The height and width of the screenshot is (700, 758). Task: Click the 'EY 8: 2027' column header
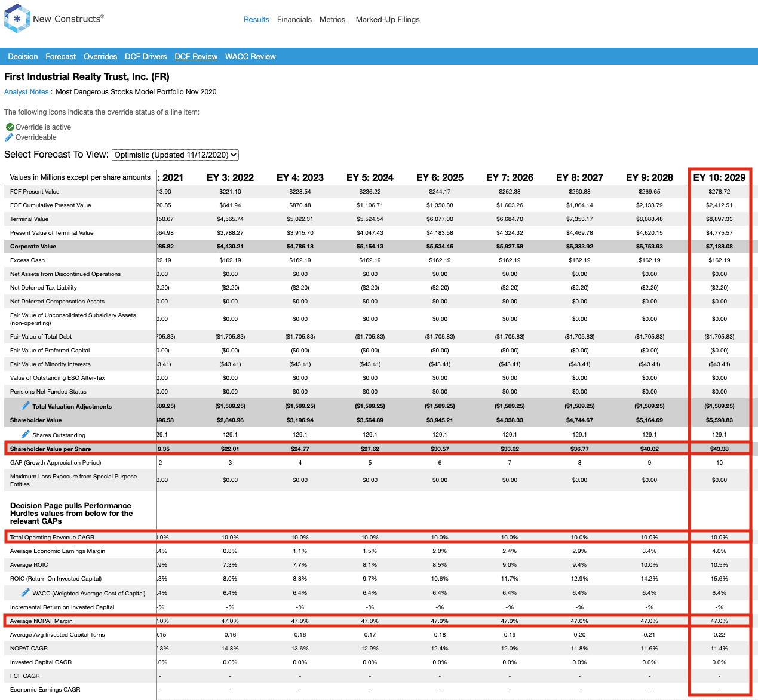coord(579,177)
